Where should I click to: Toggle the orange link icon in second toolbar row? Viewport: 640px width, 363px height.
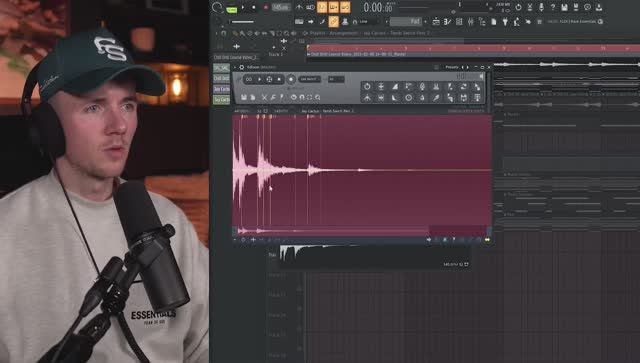(x=333, y=21)
